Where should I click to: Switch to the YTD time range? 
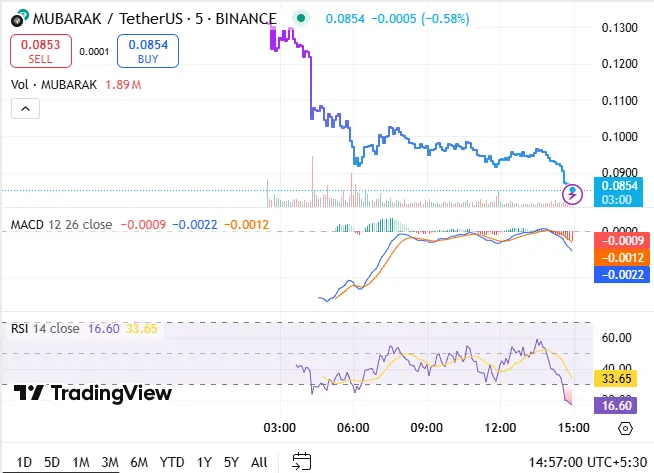pyautogui.click(x=172, y=461)
